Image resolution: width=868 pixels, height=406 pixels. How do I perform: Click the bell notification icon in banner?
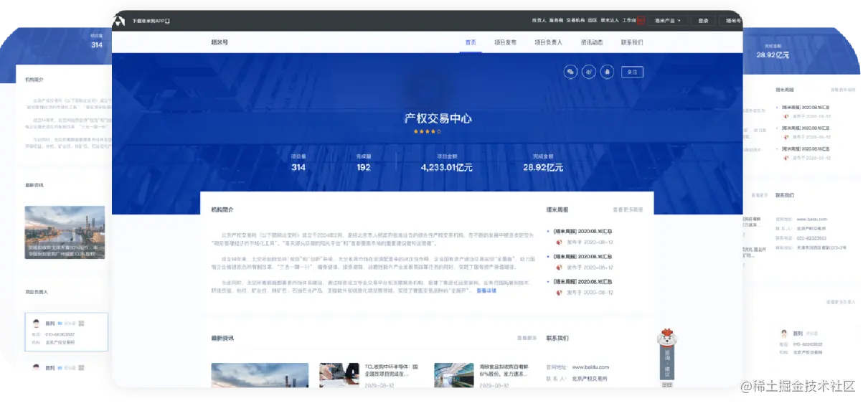click(x=608, y=72)
